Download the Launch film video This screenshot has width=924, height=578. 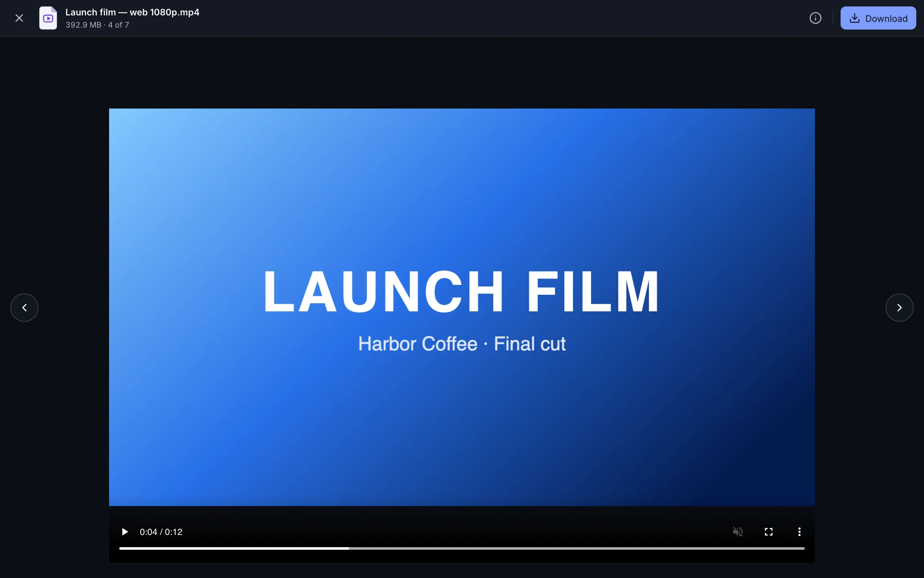coord(878,18)
